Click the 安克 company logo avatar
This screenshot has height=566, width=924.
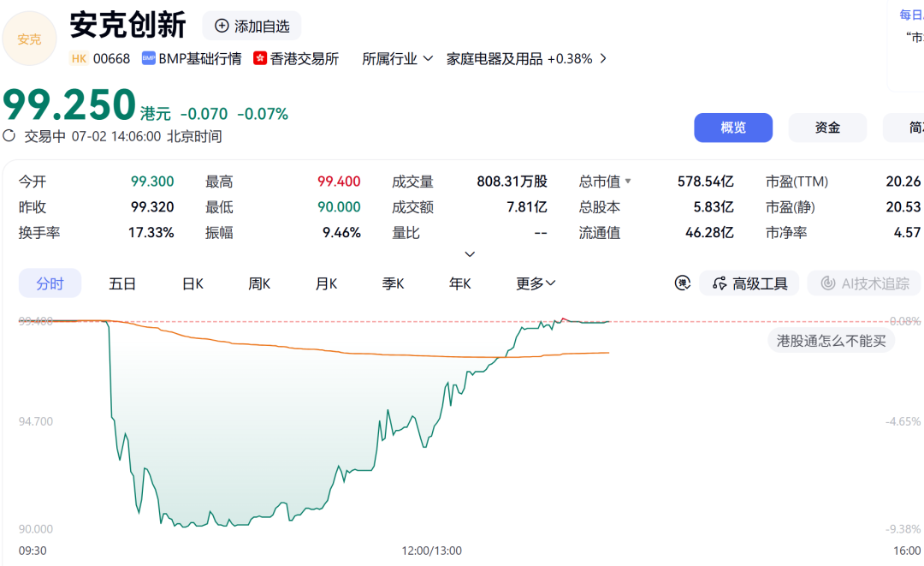(x=29, y=39)
